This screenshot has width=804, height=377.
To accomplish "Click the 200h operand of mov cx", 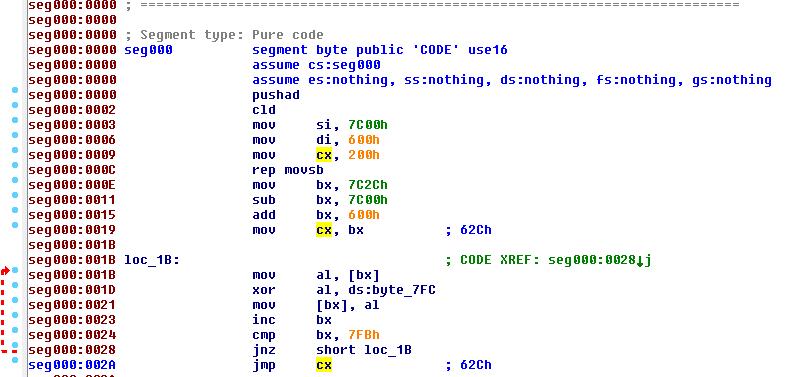I will [364, 155].
